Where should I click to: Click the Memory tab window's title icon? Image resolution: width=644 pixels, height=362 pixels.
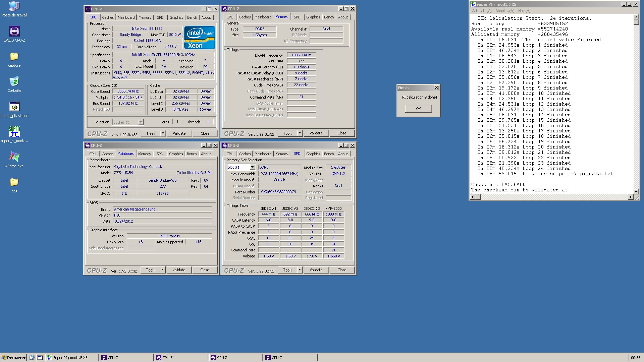[224, 9]
